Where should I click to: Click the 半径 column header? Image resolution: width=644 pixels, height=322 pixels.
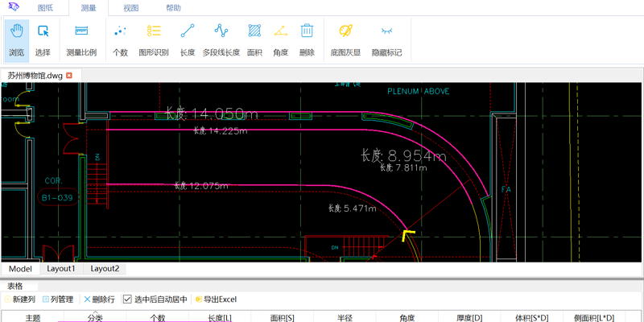tap(345, 317)
